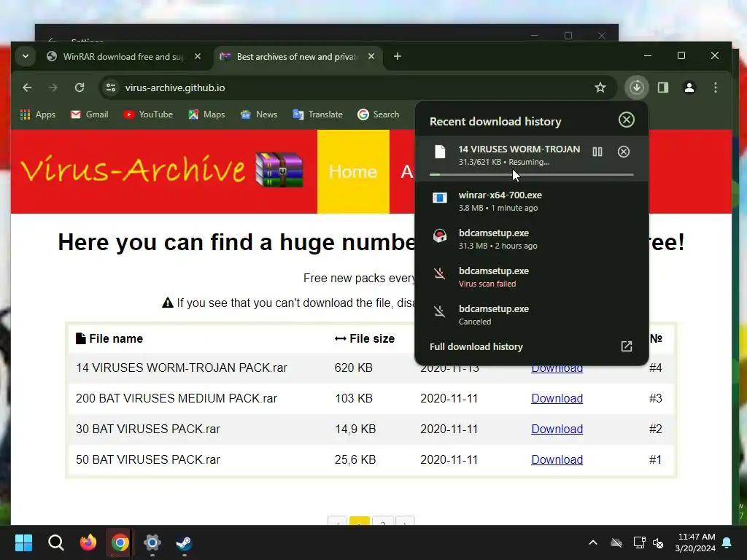Select the 30 BAT VIRUSES PACK.rar name

pyautogui.click(x=147, y=429)
